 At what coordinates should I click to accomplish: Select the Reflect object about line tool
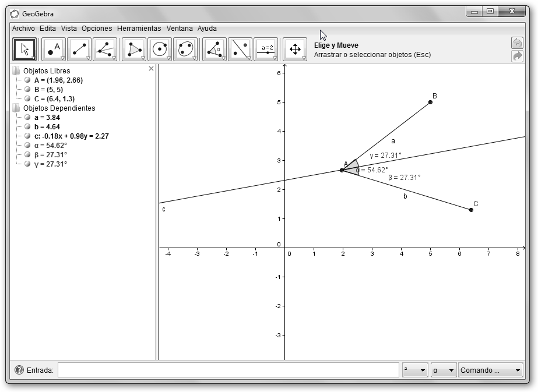click(x=240, y=50)
